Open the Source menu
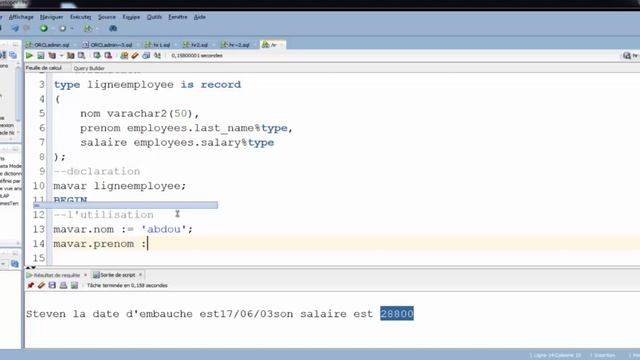 (107, 17)
